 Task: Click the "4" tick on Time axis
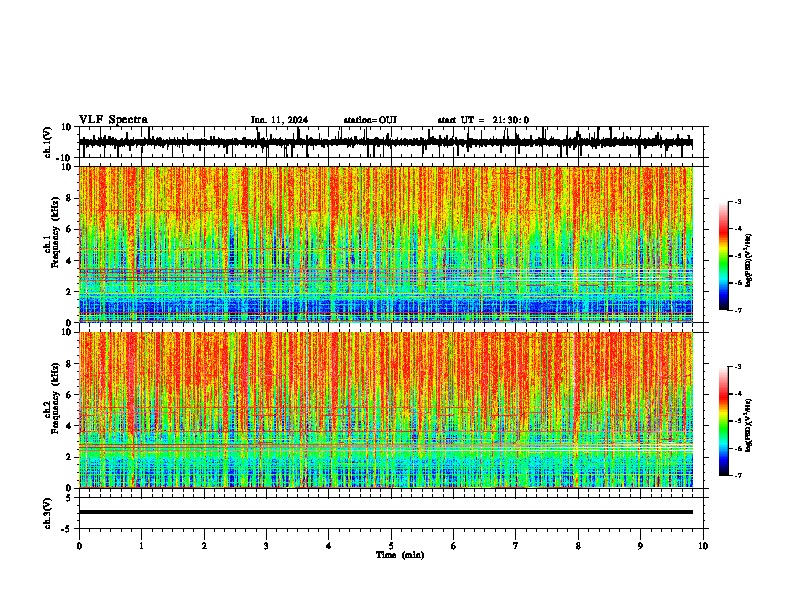329,546
